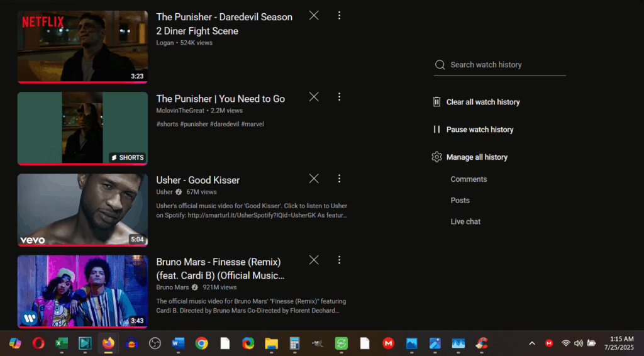Expand the hidden system tray icons chevron
Image resolution: width=644 pixels, height=356 pixels.
532,343
